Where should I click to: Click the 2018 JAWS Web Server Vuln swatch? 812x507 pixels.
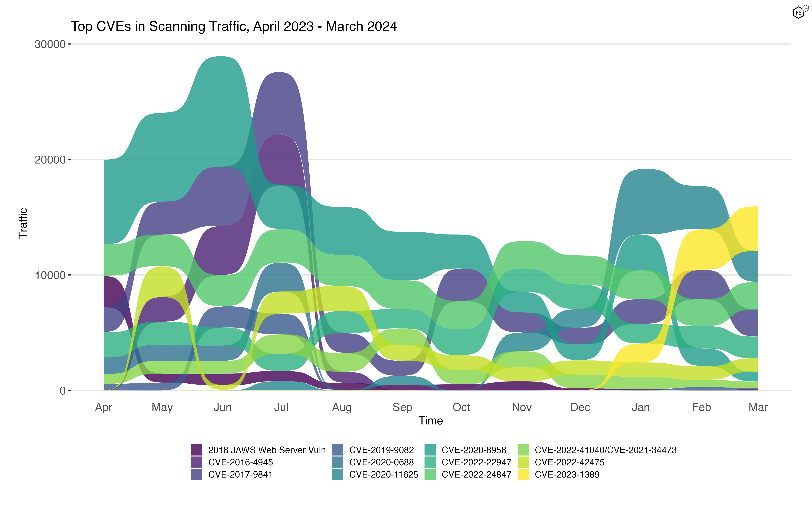(197, 450)
